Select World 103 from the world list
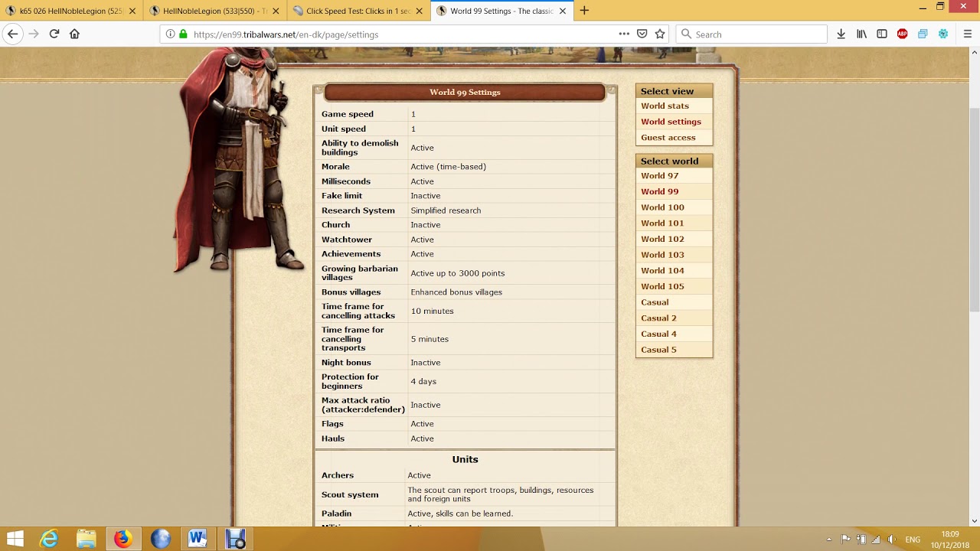 (662, 255)
